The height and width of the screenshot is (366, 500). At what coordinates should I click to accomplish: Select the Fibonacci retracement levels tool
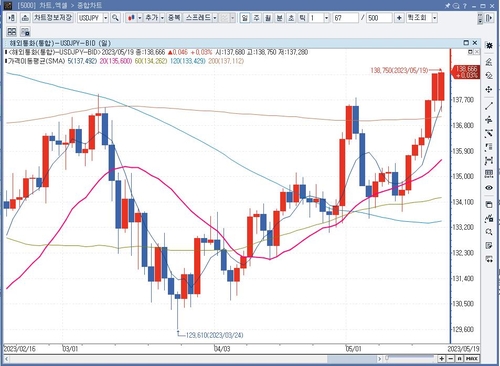489,147
